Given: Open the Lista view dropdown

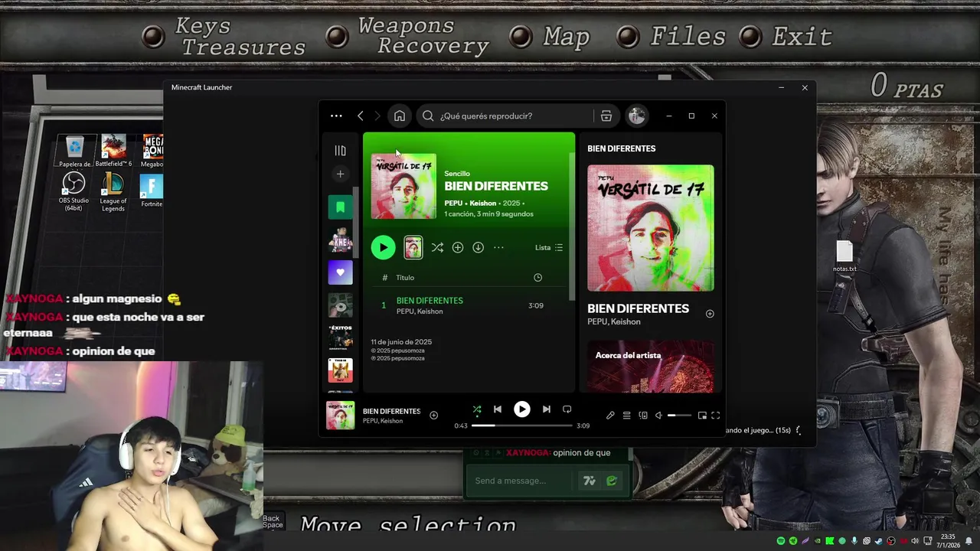Looking at the screenshot, I should (x=549, y=248).
